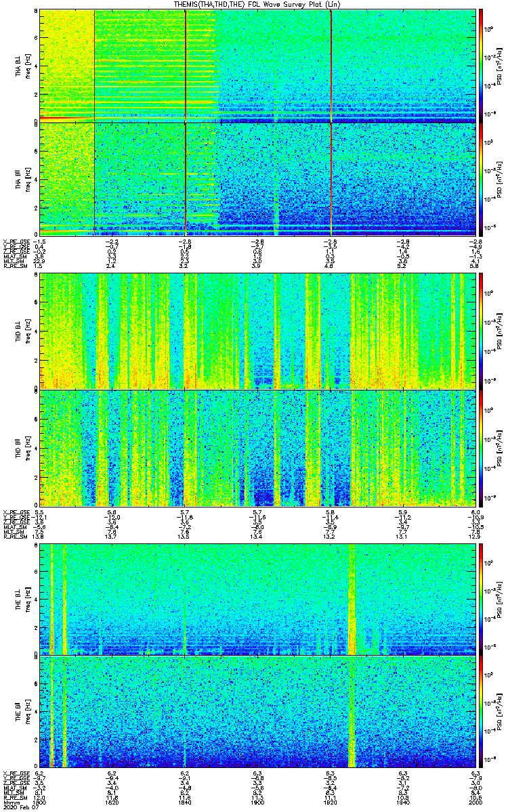
Task: Click the THA B-perpendicular panel color bar
Action: 481,64
